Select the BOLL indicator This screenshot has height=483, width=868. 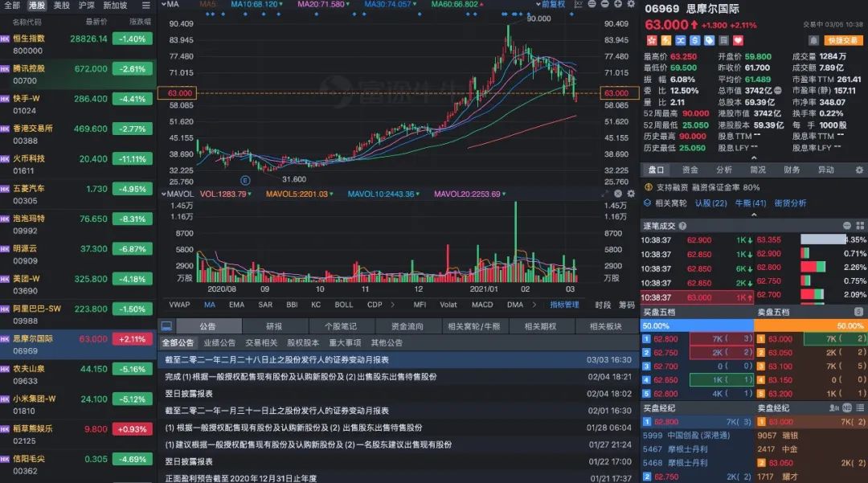(x=344, y=305)
